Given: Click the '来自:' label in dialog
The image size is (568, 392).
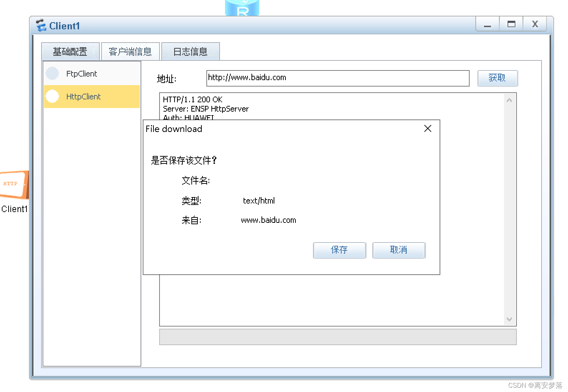Looking at the screenshot, I should click(x=191, y=220).
